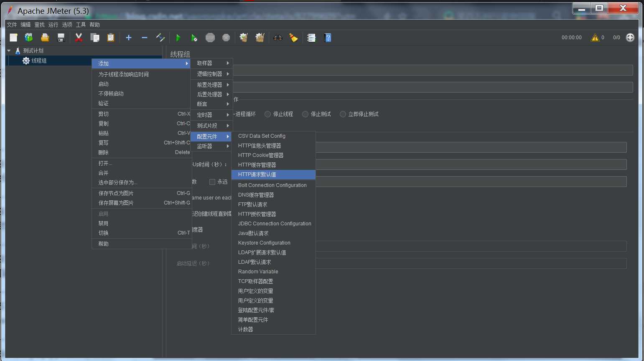Choose 计数器 entry
Viewport: 644px width, 361px height.
coord(273,329)
